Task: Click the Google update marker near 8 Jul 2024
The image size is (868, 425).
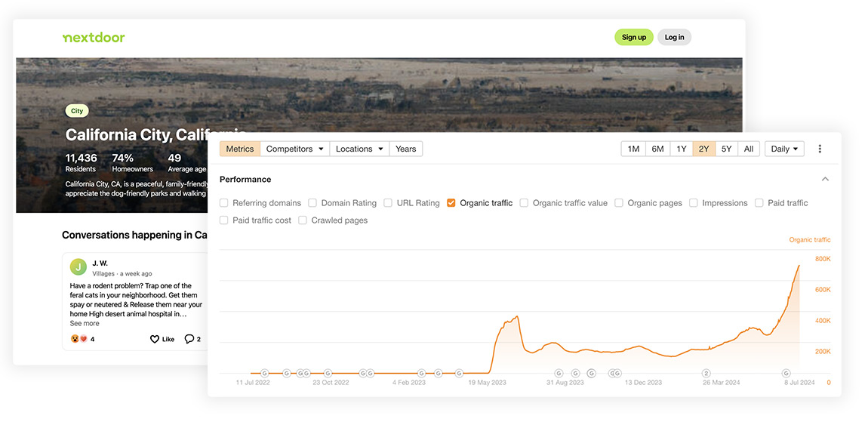Action: click(x=786, y=373)
